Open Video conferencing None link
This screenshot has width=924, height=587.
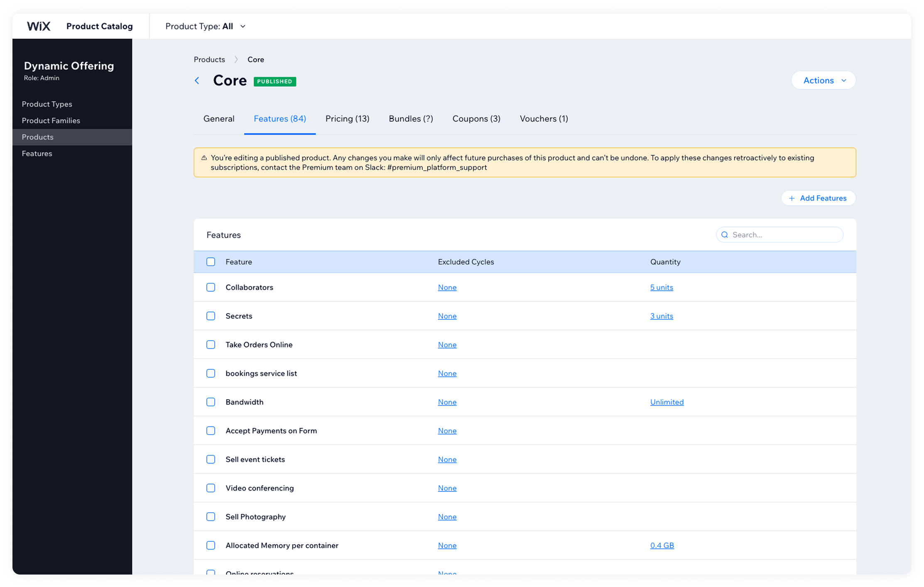(447, 488)
